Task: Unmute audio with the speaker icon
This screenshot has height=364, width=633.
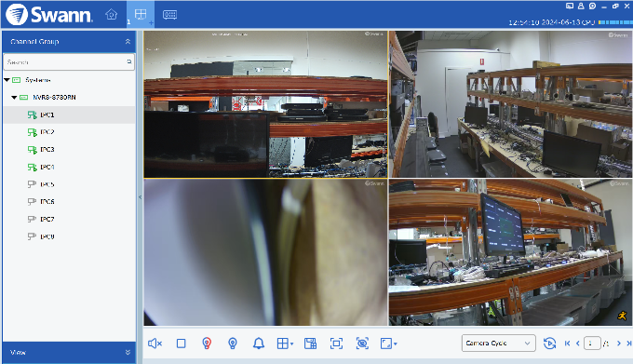Action: pyautogui.click(x=155, y=344)
